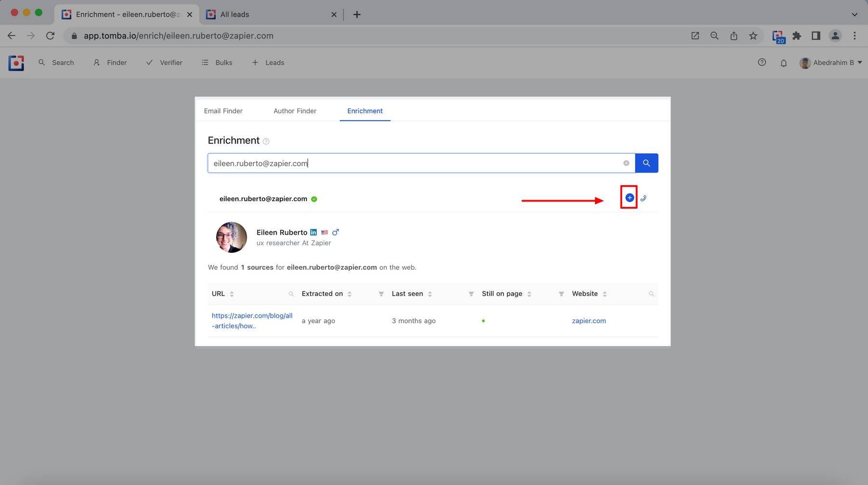Click the address bar URL
The width and height of the screenshot is (868, 485).
178,36
